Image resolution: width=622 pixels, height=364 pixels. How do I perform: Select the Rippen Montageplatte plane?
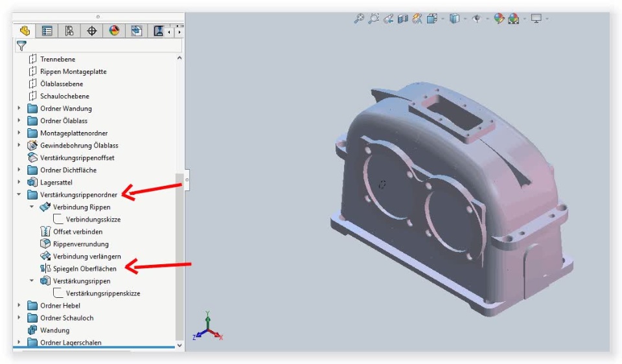click(73, 71)
